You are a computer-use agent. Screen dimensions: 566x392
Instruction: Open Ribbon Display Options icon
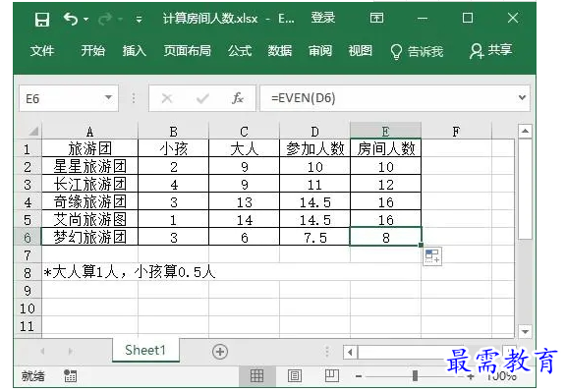click(376, 18)
